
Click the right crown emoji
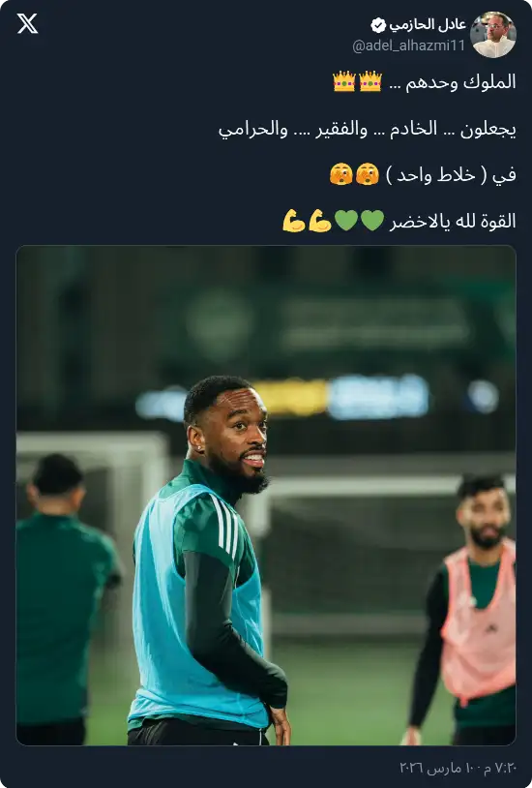click(x=370, y=81)
